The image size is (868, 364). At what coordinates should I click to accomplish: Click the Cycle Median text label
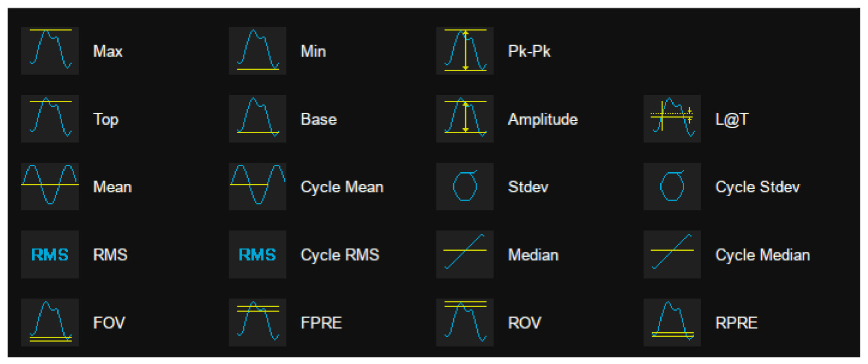click(x=763, y=255)
